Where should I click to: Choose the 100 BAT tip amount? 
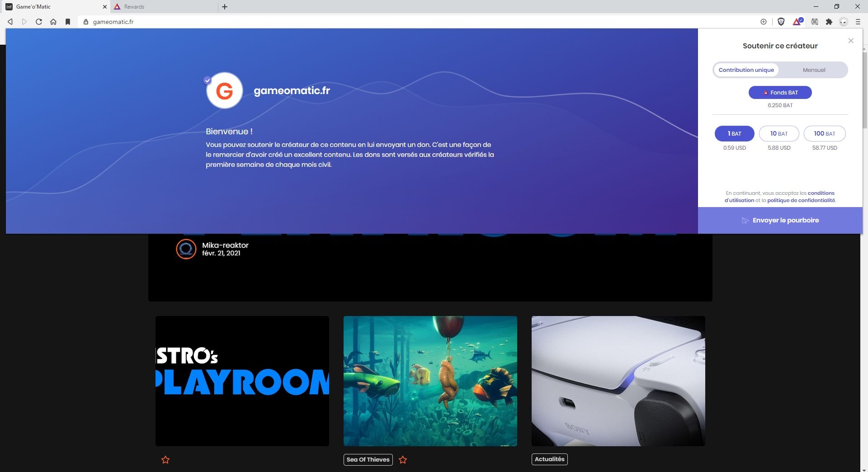point(825,133)
